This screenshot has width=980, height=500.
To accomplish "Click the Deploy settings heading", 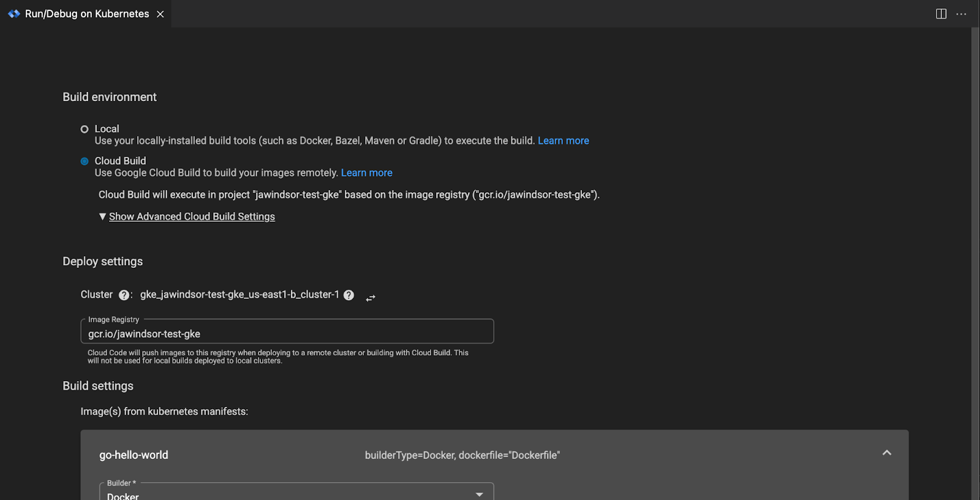I will [102, 262].
